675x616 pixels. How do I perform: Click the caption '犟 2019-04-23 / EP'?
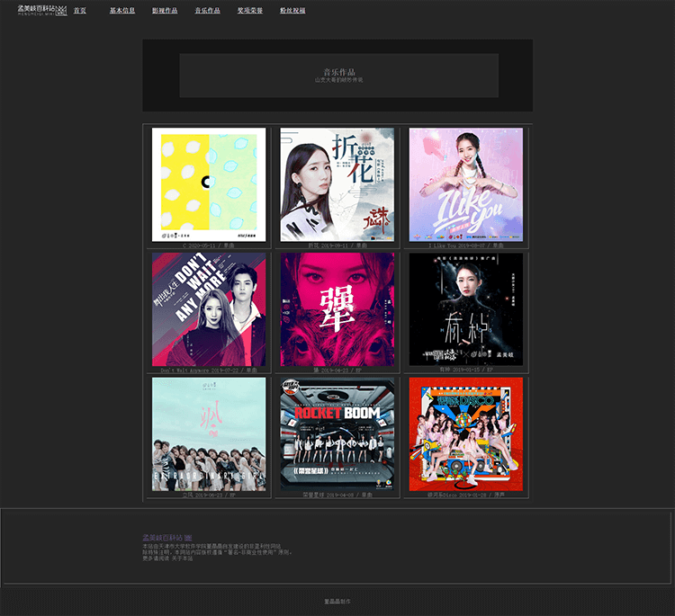click(337, 370)
